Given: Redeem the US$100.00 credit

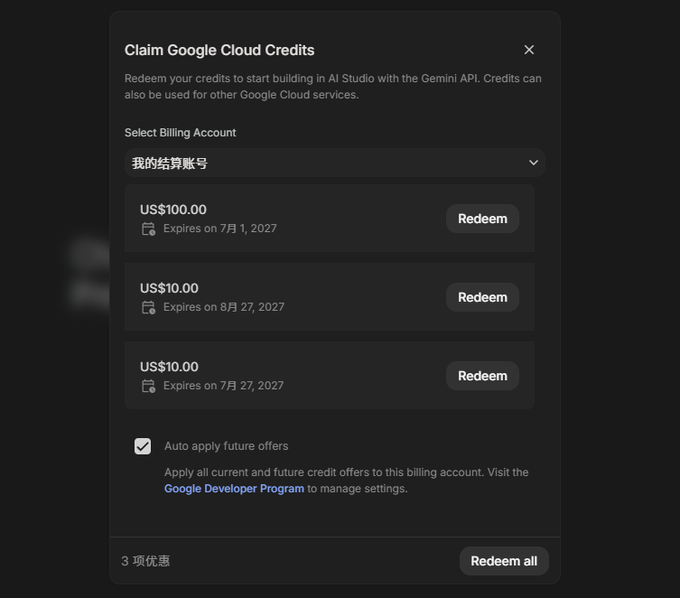Looking at the screenshot, I should [x=482, y=219].
